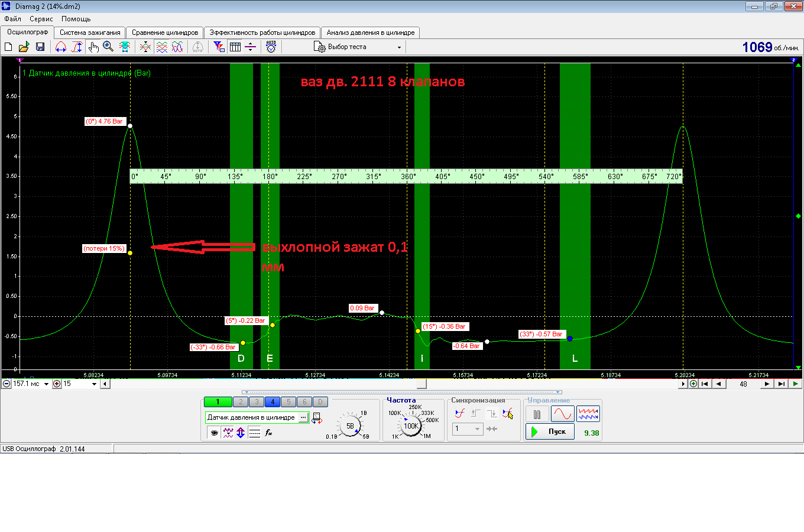Open the Помощь menu
Image resolution: width=804 pixels, height=532 pixels.
coord(76,19)
